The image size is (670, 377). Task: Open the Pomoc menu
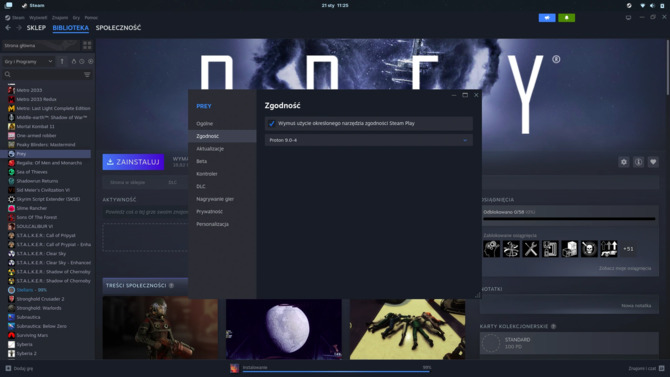[x=91, y=18]
